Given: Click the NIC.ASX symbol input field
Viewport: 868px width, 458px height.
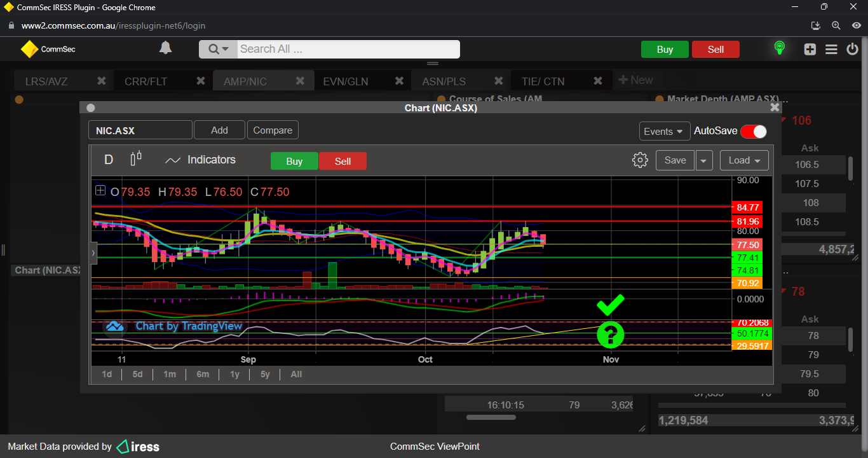Looking at the screenshot, I should (x=140, y=130).
